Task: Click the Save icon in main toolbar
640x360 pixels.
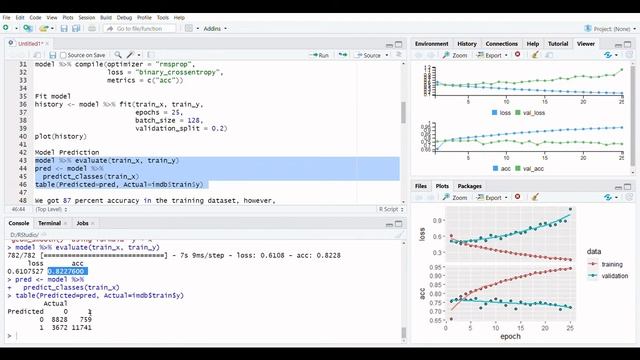Action: (x=64, y=29)
